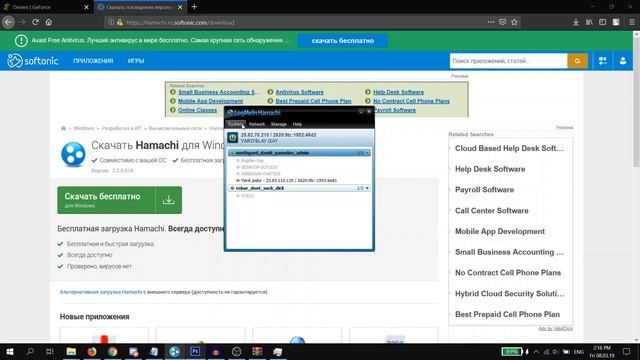Open File Explorer from taskbar
The image size is (640, 360).
[x=71, y=351]
